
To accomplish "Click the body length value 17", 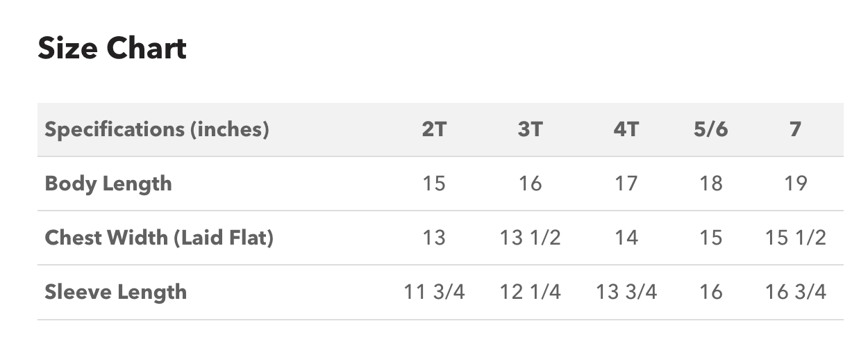I will point(626,183).
